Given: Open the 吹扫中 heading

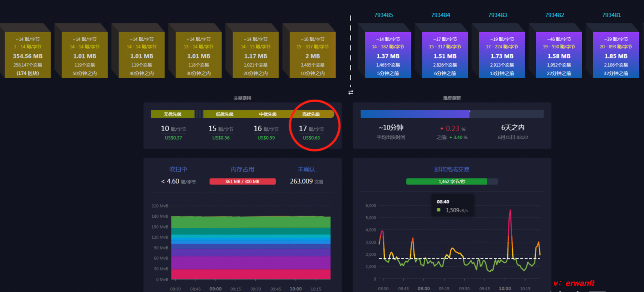Looking at the screenshot, I should pyautogui.click(x=178, y=170).
